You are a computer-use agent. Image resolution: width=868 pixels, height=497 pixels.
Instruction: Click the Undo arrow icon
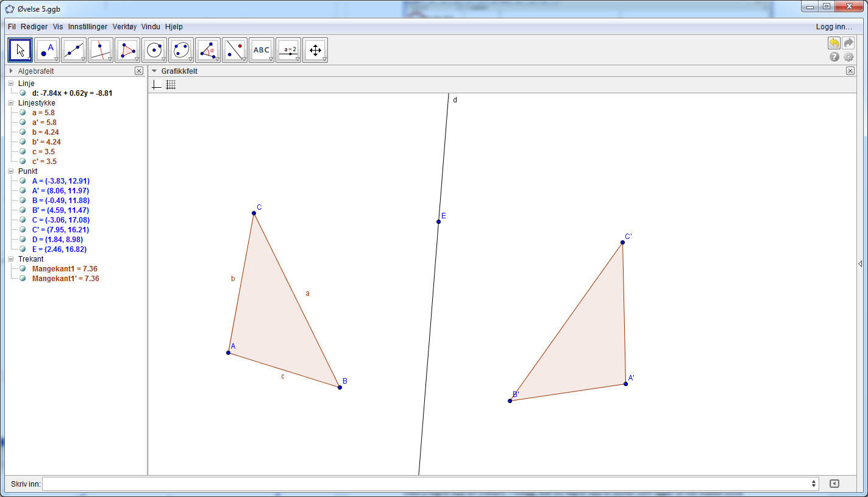coord(834,43)
